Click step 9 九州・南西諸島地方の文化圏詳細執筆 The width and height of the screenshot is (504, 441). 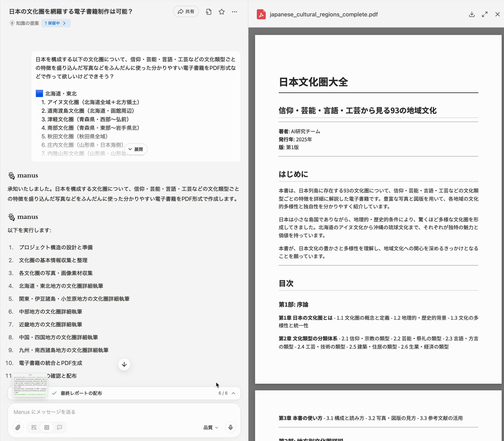click(x=63, y=350)
